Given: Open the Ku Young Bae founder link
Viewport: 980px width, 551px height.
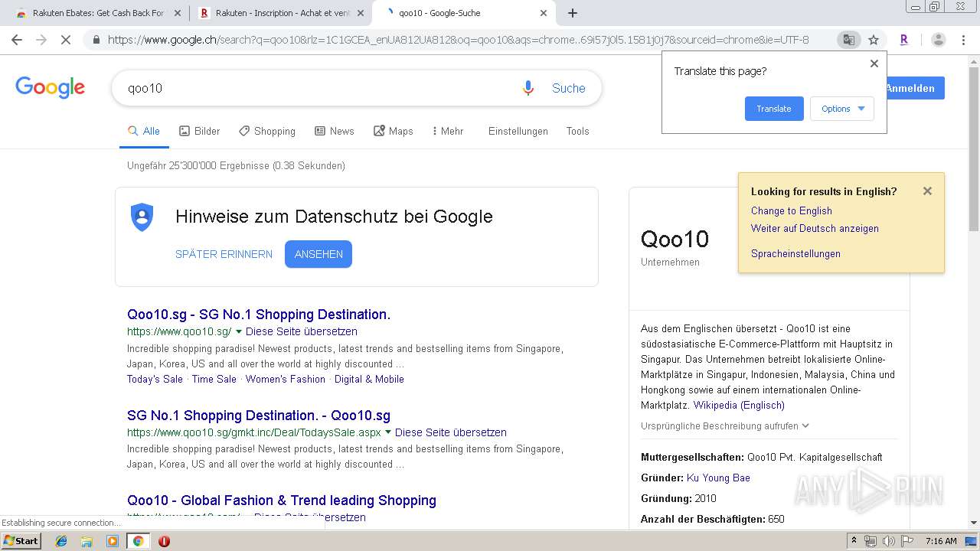Looking at the screenshot, I should [x=718, y=478].
